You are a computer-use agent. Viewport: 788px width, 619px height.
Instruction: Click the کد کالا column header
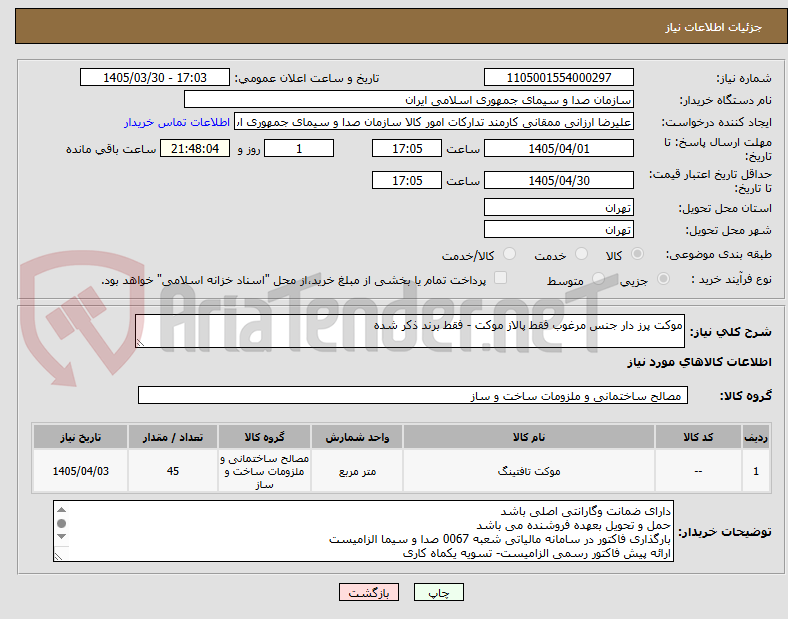698,437
